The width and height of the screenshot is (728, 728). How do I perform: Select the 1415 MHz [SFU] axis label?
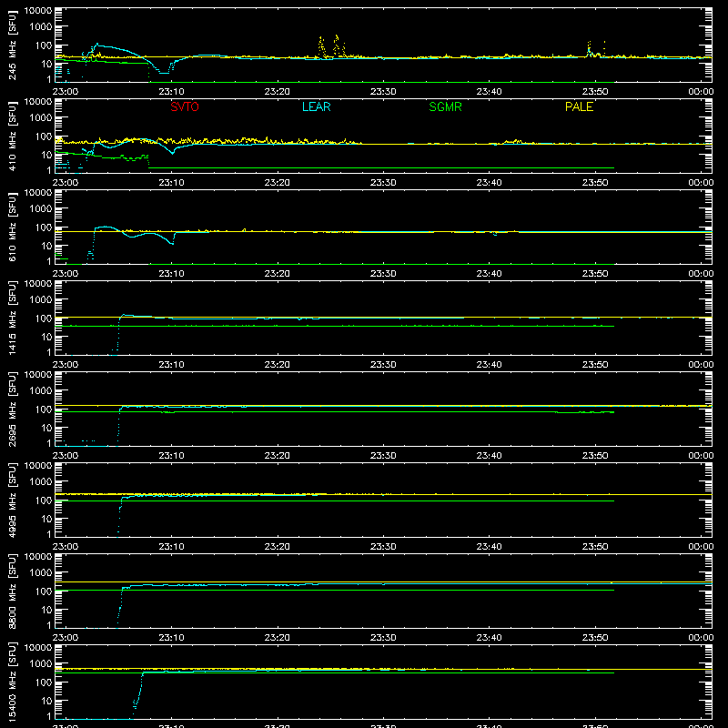click(13, 318)
